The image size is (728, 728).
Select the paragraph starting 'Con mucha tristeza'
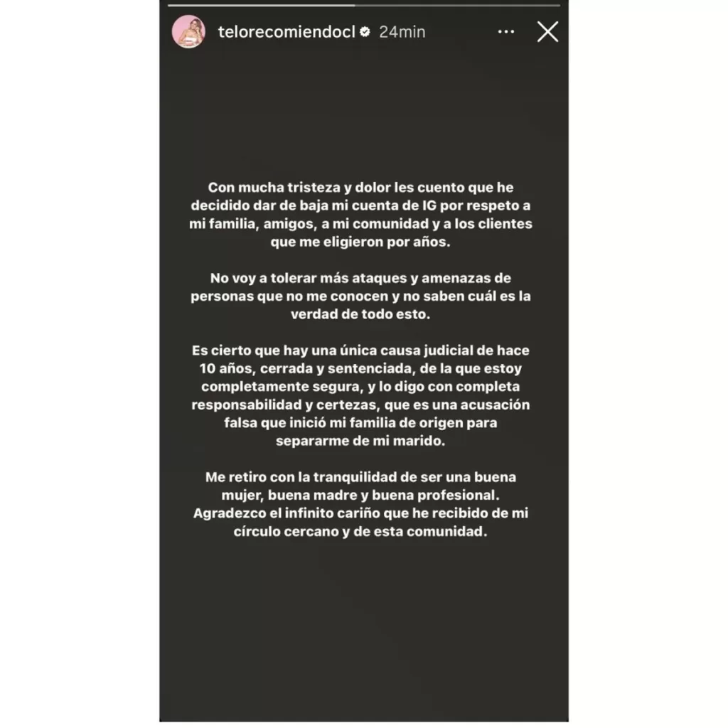tap(360, 215)
